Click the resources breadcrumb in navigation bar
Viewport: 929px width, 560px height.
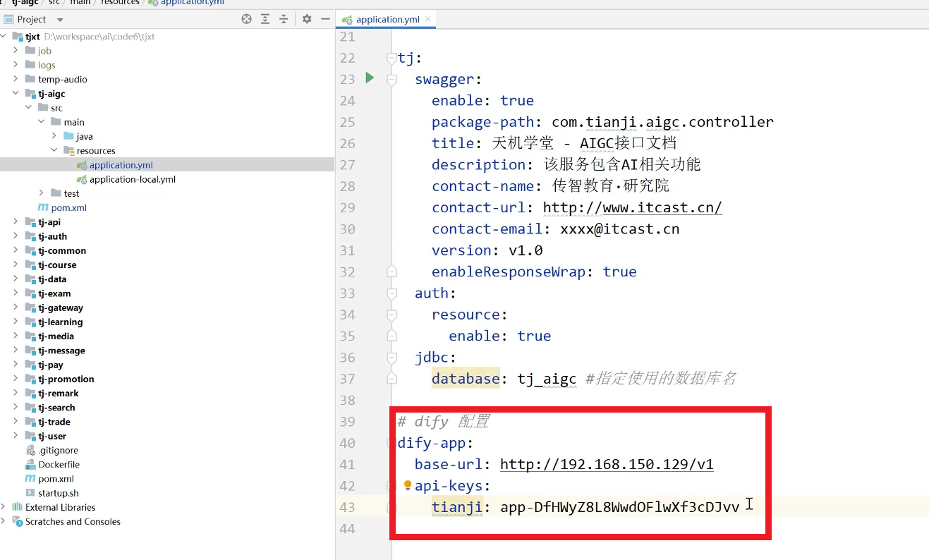pos(120,3)
